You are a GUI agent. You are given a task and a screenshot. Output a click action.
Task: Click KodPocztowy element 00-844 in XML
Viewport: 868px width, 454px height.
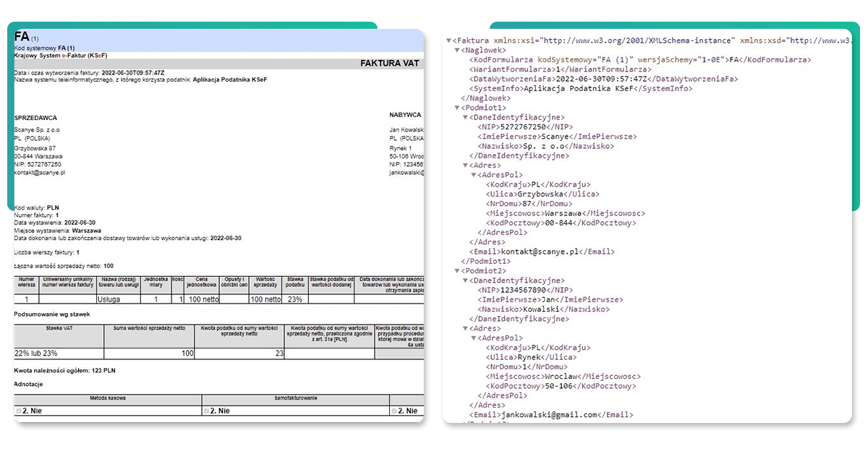click(561, 223)
